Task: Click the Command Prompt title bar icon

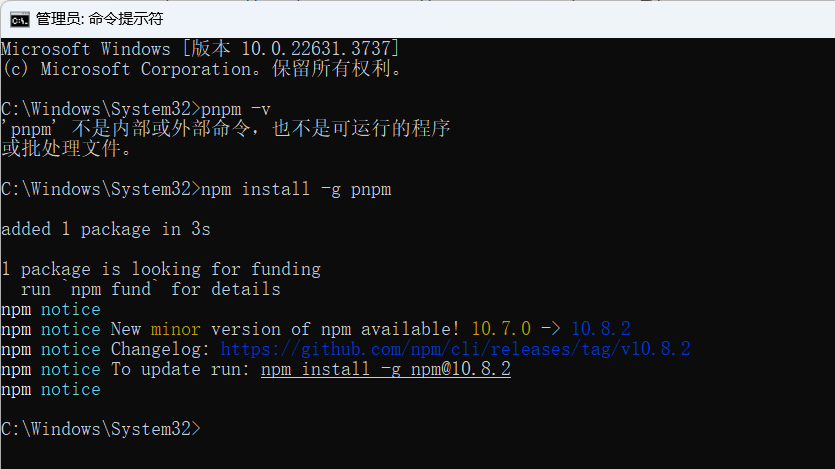Action: 20,20
